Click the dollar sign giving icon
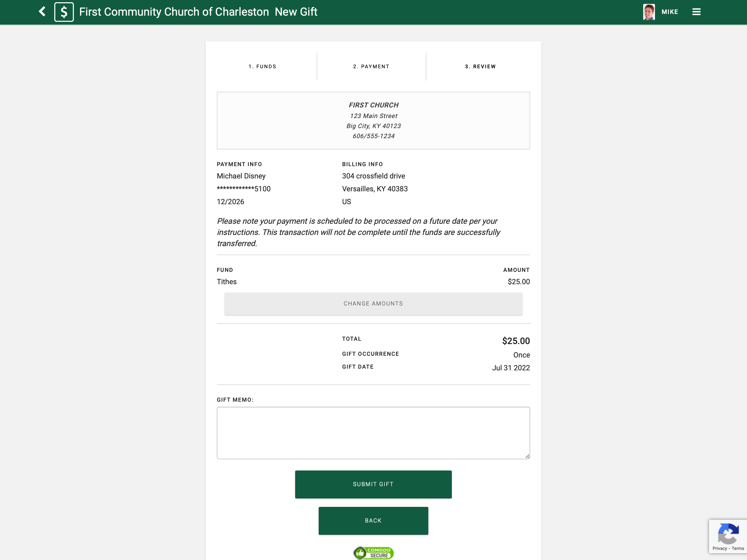The width and height of the screenshot is (747, 560). [64, 12]
